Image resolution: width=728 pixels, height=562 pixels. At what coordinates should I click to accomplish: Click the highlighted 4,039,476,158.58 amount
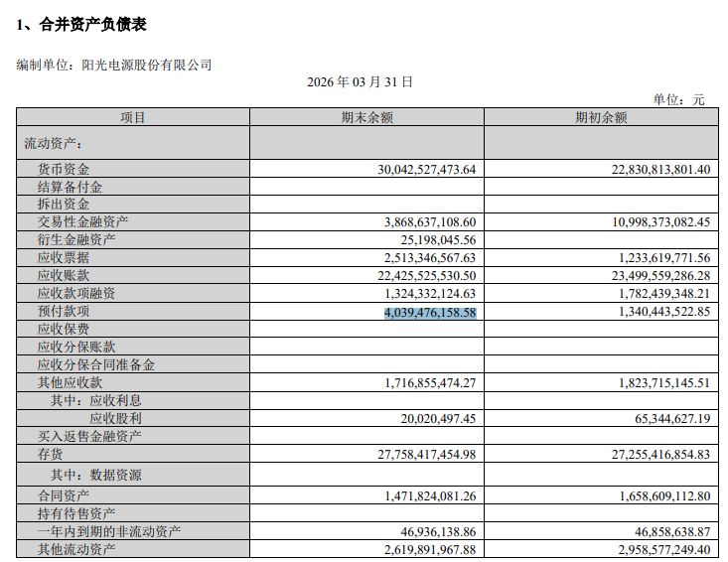[430, 312]
